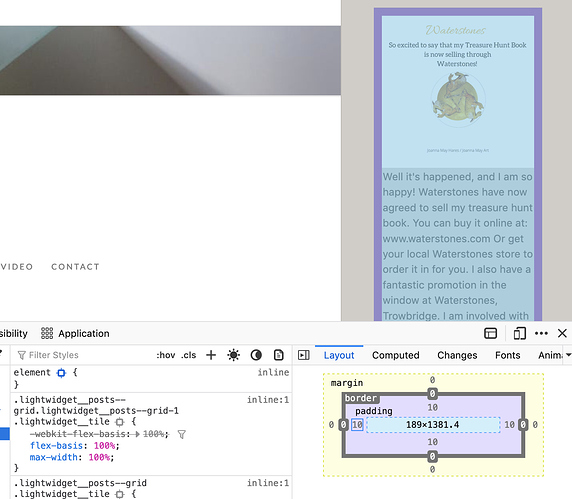Open the VIDEO navigation link
The image size is (572, 499).
pyautogui.click(x=17, y=267)
